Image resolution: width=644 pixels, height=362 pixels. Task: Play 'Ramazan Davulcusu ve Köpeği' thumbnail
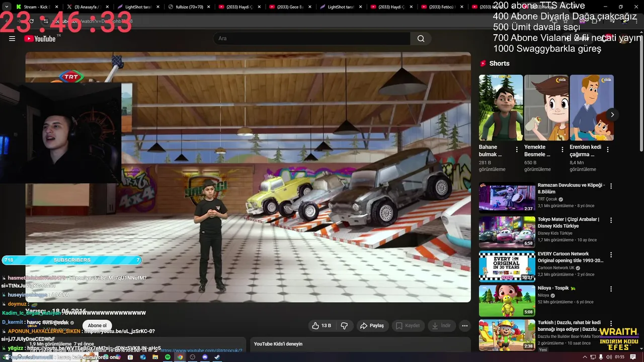pos(507,198)
